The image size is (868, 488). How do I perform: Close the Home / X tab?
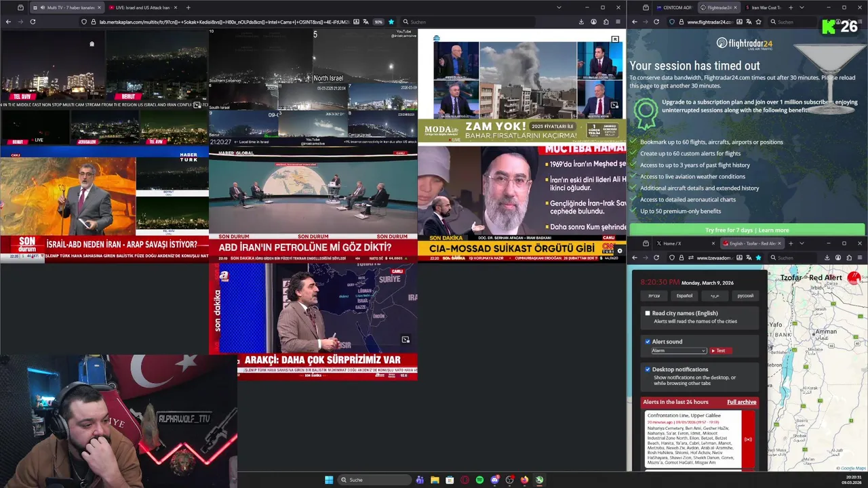(713, 243)
